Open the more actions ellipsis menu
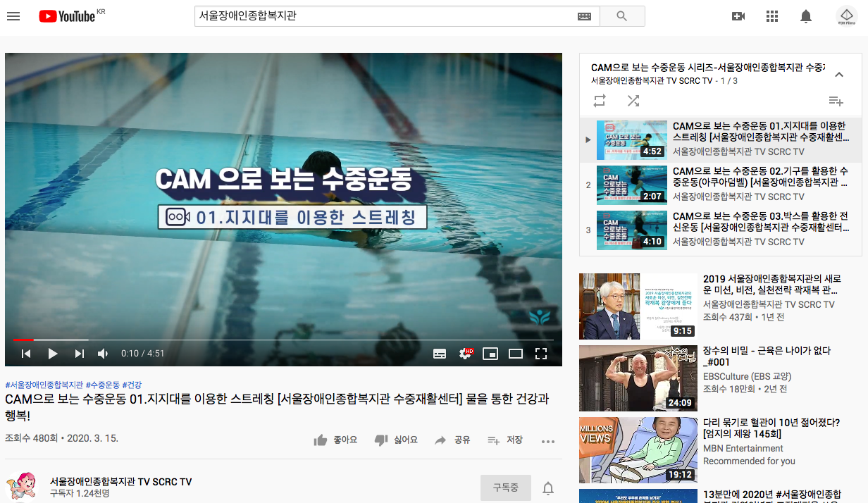Viewport: 868px width, 503px height. coord(548,441)
